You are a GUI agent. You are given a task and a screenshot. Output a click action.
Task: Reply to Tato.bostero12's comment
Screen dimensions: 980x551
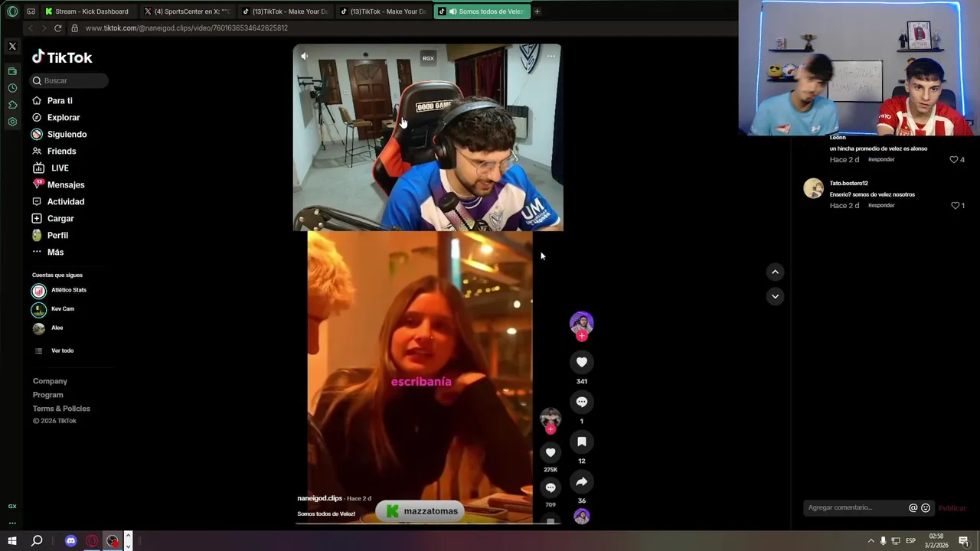(881, 206)
